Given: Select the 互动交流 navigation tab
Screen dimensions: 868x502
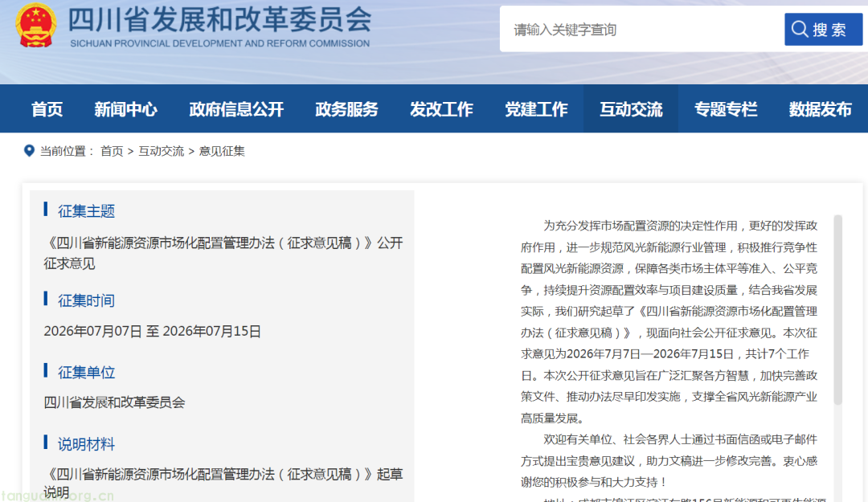Looking at the screenshot, I should pyautogui.click(x=631, y=109).
